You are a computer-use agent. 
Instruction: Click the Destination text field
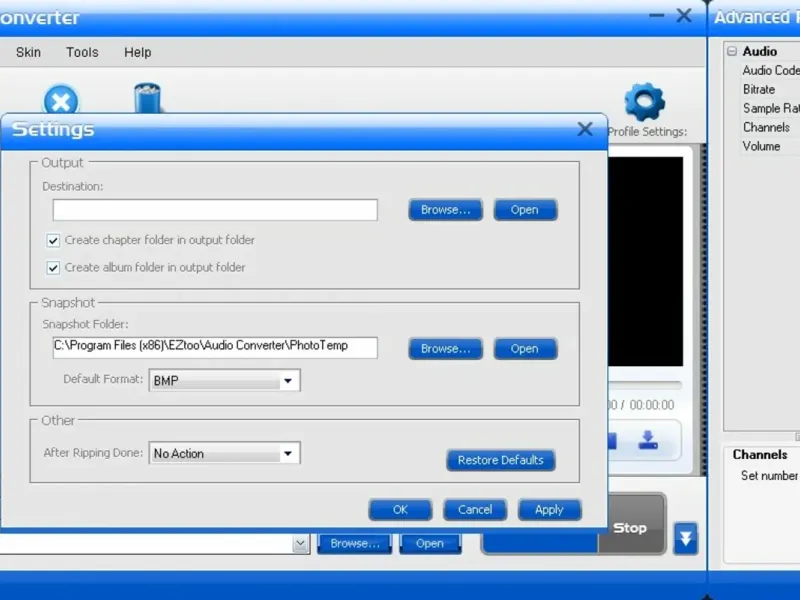215,210
